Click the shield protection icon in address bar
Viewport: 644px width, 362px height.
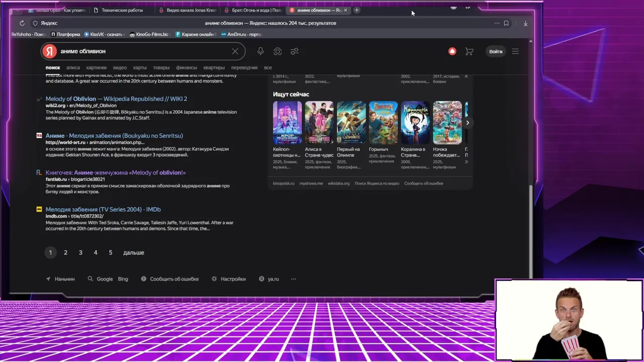coord(35,23)
